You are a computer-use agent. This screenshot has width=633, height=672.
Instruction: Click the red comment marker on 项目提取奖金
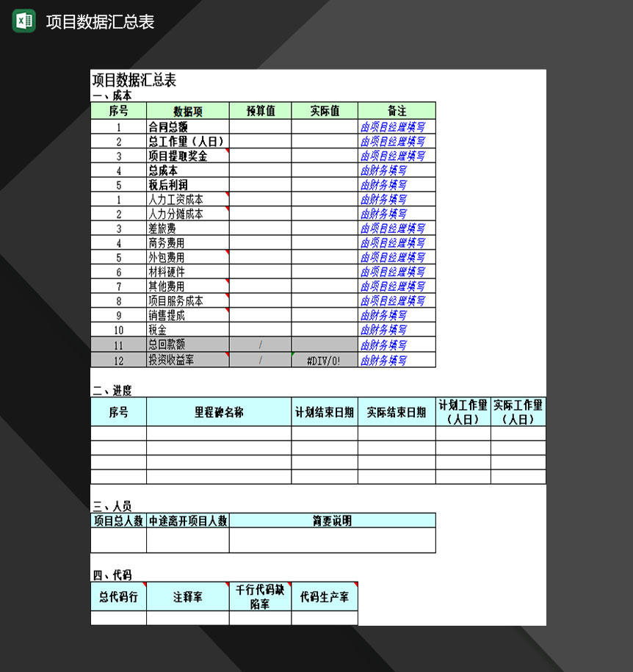click(x=227, y=151)
